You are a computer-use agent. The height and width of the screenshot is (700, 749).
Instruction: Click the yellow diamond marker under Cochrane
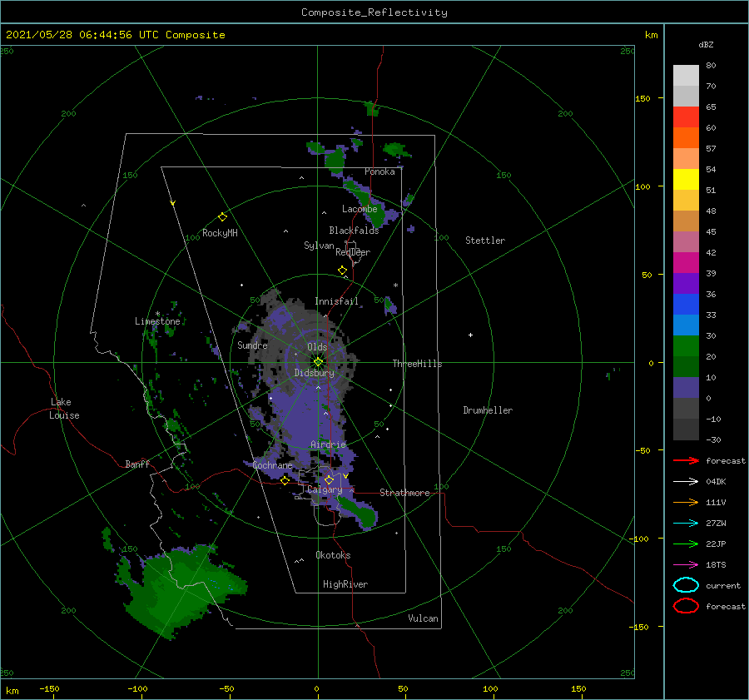[285, 480]
